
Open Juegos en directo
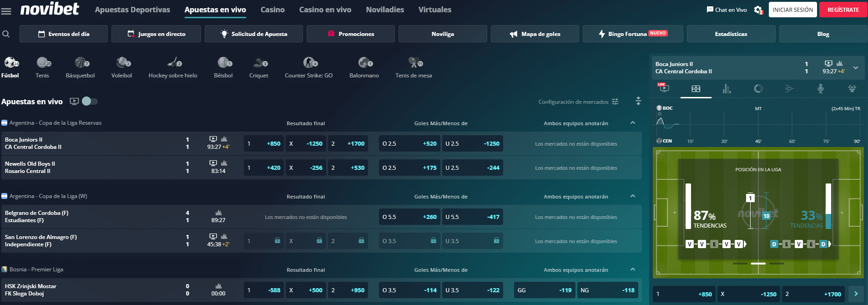click(156, 34)
